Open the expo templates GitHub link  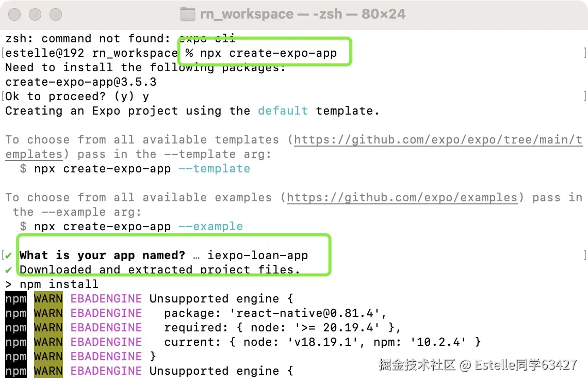point(438,140)
